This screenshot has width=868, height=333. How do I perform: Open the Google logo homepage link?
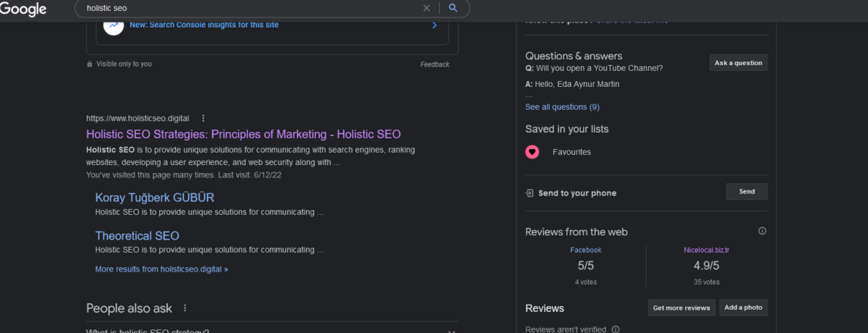coord(23,9)
